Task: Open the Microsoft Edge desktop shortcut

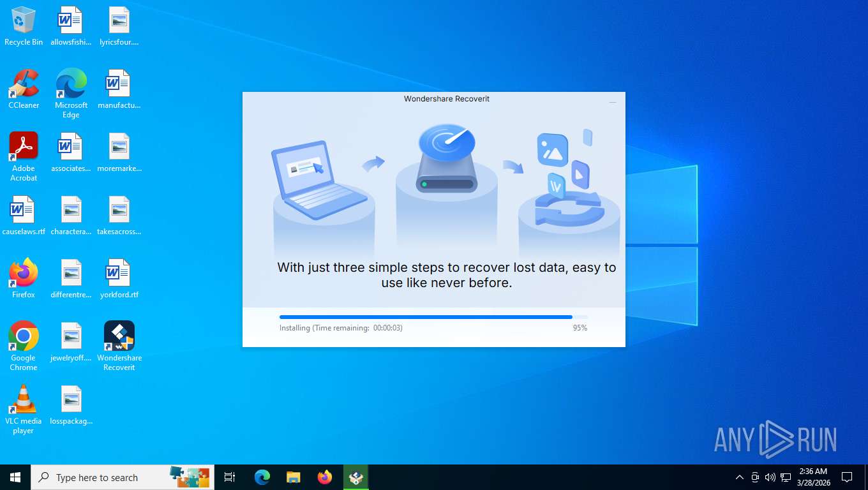Action: click(x=71, y=94)
